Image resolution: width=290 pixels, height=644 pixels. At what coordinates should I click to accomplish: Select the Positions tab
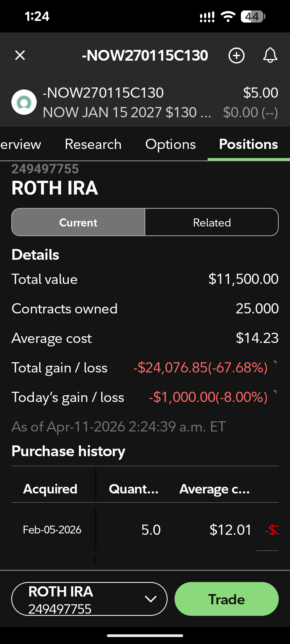pyautogui.click(x=248, y=144)
